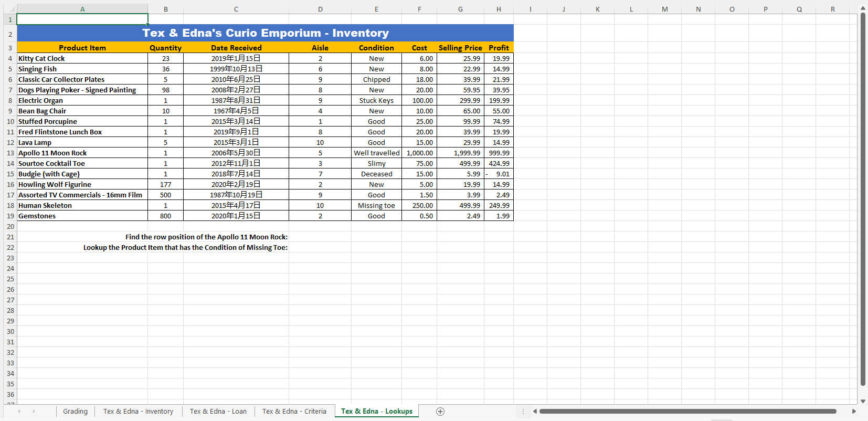Click the Slimy condition cell
Screen dimensions: 868x421
pos(376,163)
